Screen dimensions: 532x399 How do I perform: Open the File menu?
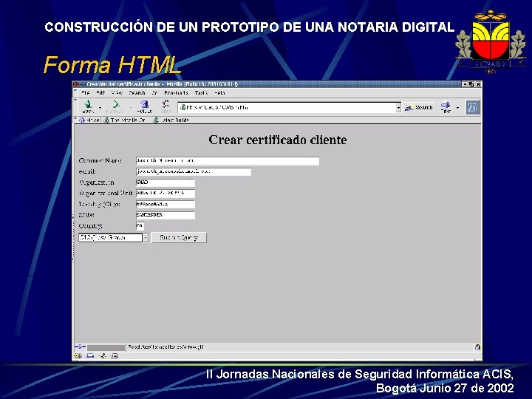[86, 93]
